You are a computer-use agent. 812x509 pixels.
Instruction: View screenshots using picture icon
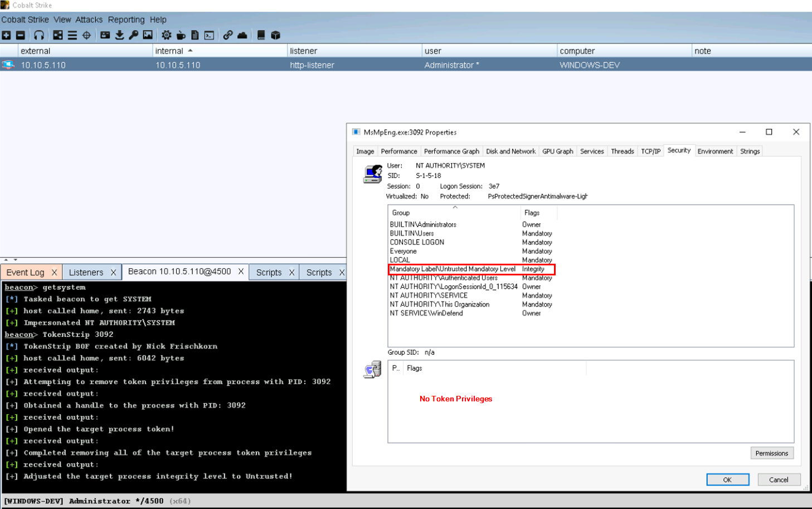(x=148, y=35)
